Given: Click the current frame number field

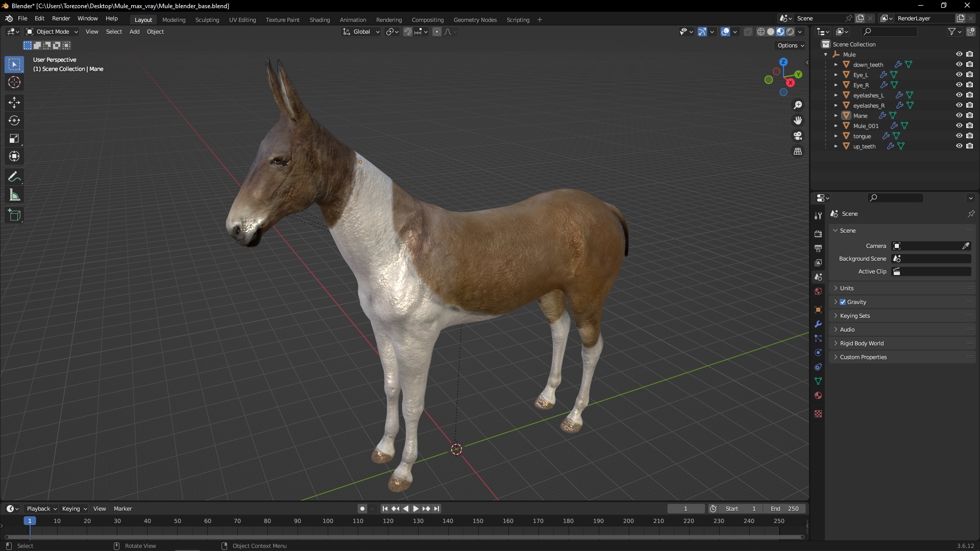Looking at the screenshot, I should (685, 509).
